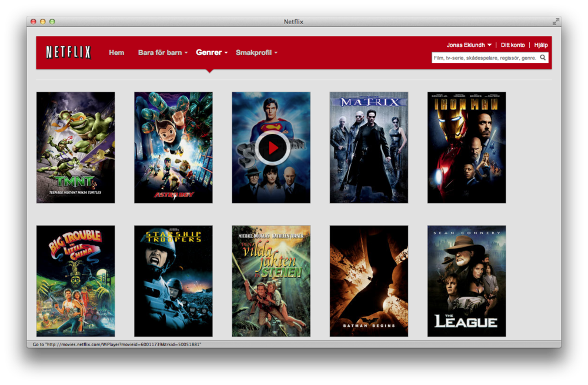
Task: Select the Iron Man poster
Action: (466, 148)
